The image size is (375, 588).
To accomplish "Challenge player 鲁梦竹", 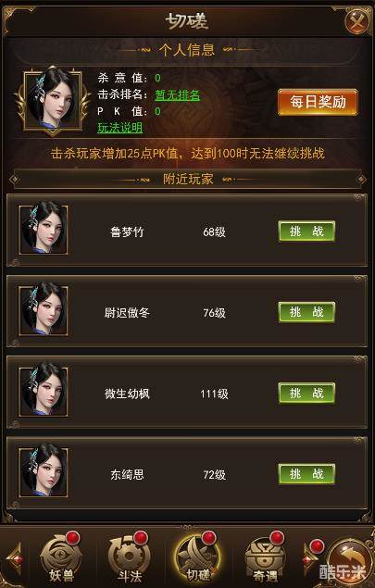I will pos(306,231).
